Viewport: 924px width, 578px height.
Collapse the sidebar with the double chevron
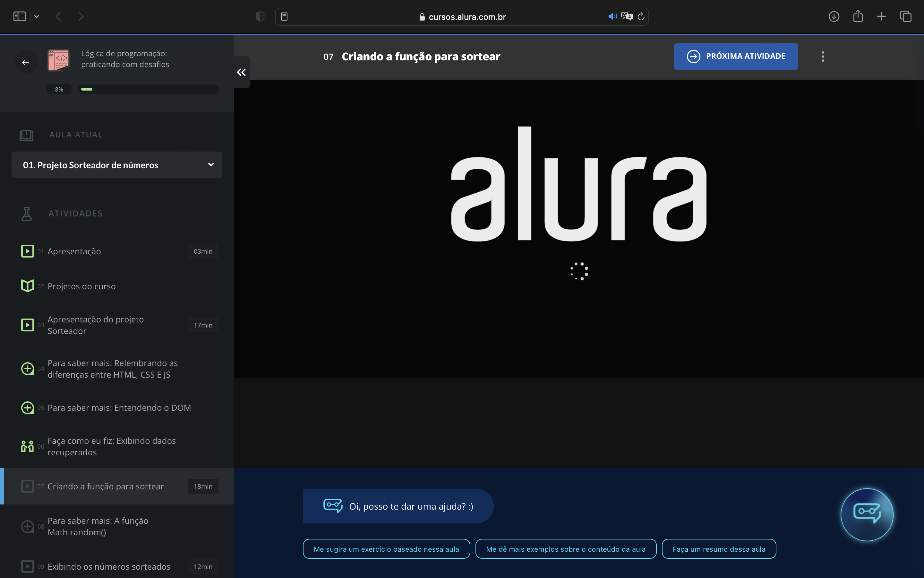(x=241, y=72)
